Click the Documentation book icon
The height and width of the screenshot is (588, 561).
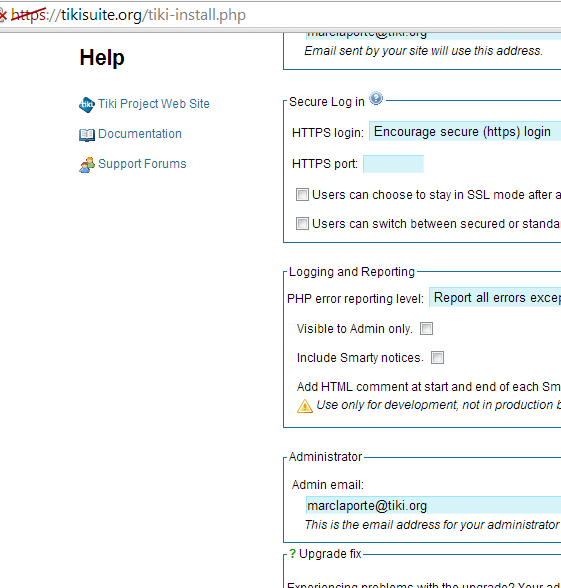87,135
